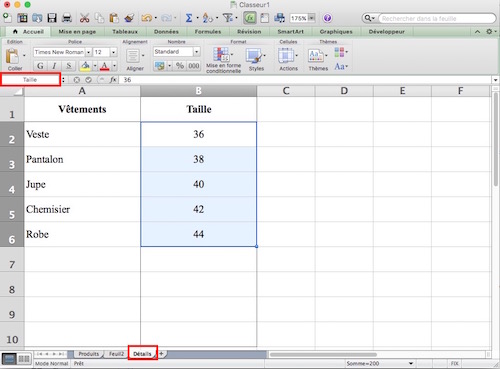
Task: Switch to page layout view button
Action: tap(24, 359)
